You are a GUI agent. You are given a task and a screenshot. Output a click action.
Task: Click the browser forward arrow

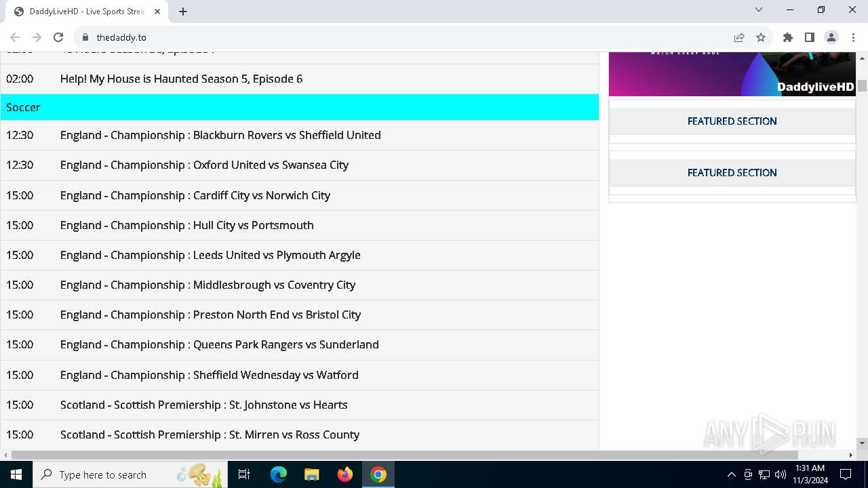[37, 37]
